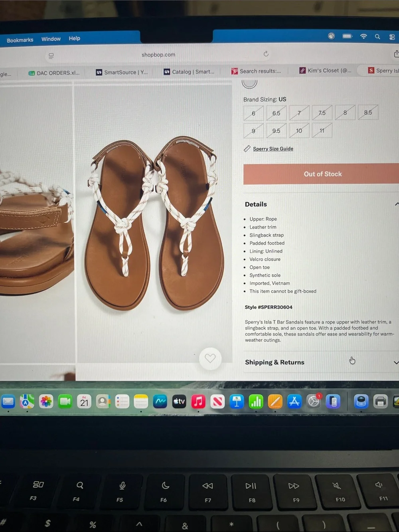This screenshot has height=532, width=399.
Task: Reload the shopbop.com page
Action: pyautogui.click(x=266, y=54)
